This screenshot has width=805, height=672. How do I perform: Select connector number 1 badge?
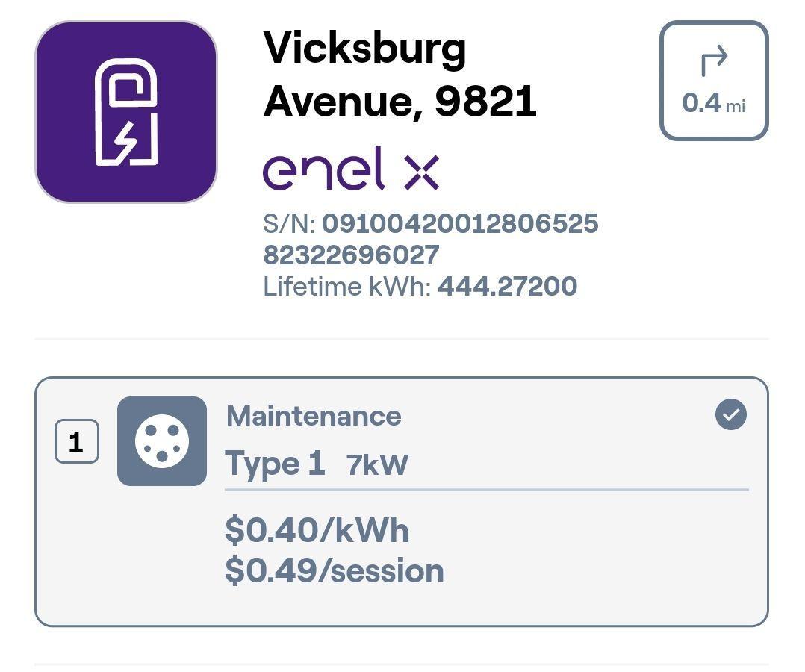pyautogui.click(x=75, y=441)
